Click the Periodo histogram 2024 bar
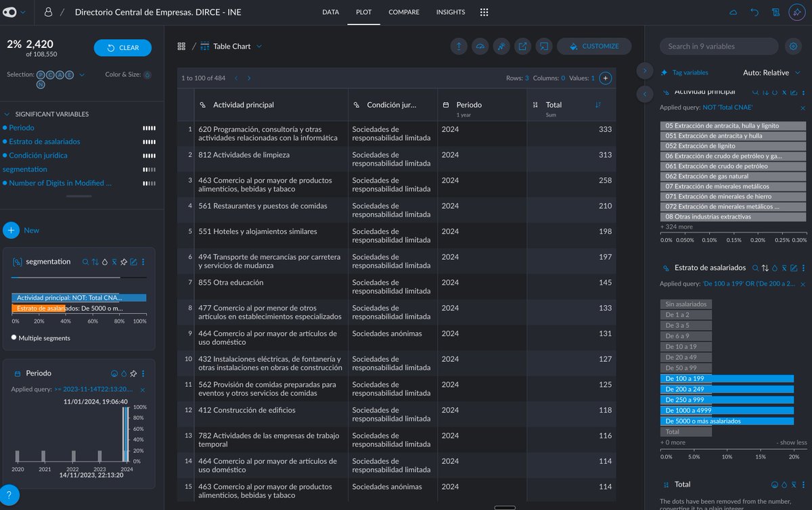 click(127, 433)
